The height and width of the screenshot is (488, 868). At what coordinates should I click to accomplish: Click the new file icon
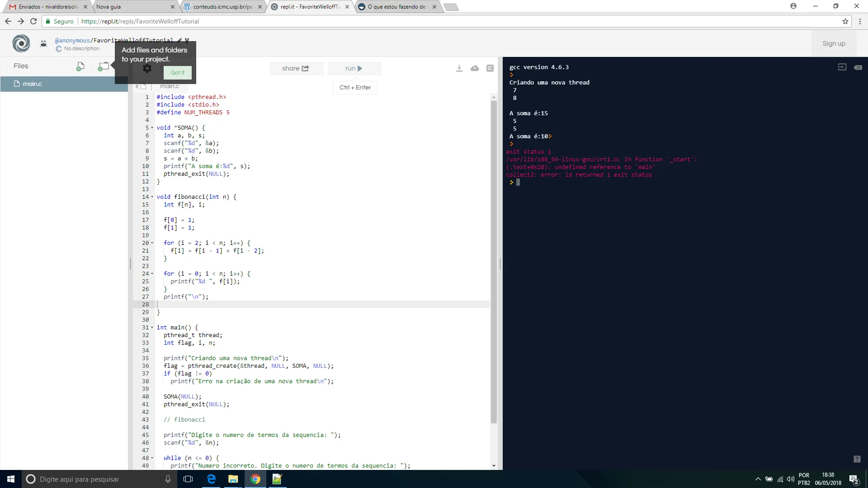click(80, 67)
